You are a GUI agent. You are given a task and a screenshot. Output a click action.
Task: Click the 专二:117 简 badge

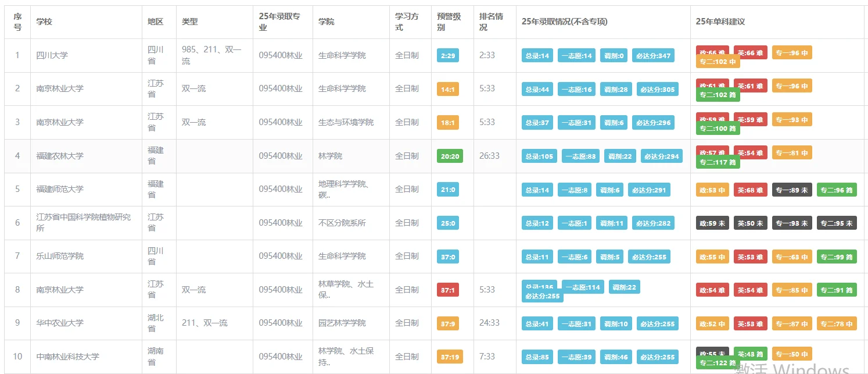718,162
